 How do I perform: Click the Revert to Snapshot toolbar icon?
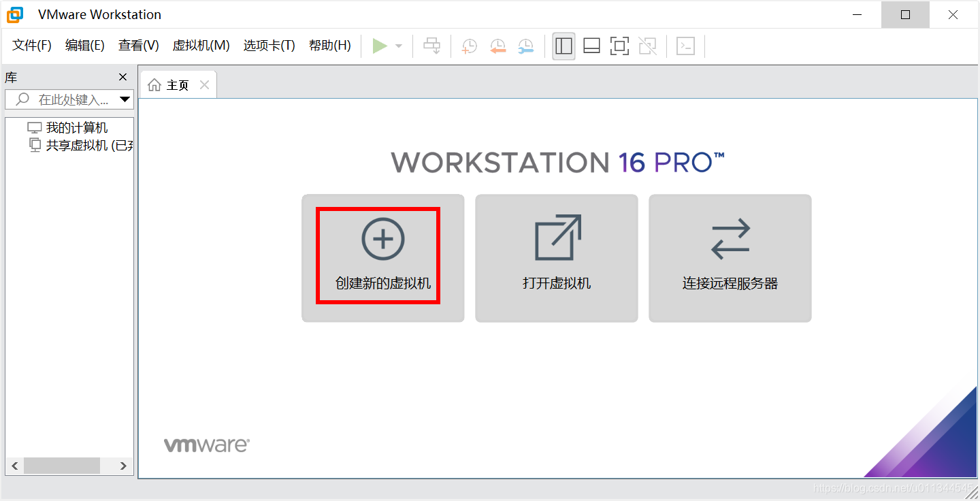(497, 46)
